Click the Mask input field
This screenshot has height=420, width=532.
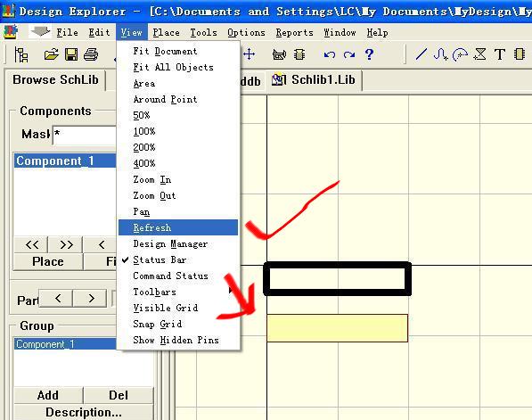coord(85,135)
